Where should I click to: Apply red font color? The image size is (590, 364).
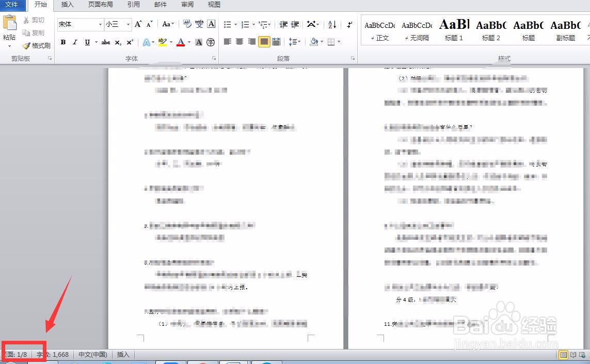(x=181, y=42)
